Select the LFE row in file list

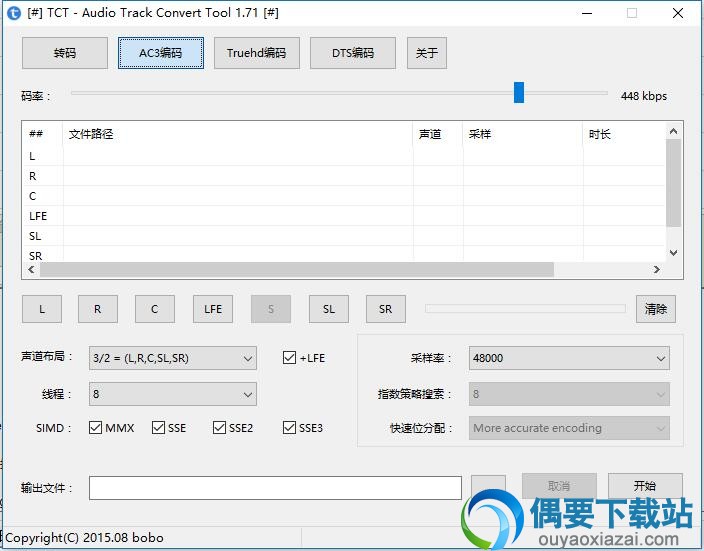coord(344,216)
